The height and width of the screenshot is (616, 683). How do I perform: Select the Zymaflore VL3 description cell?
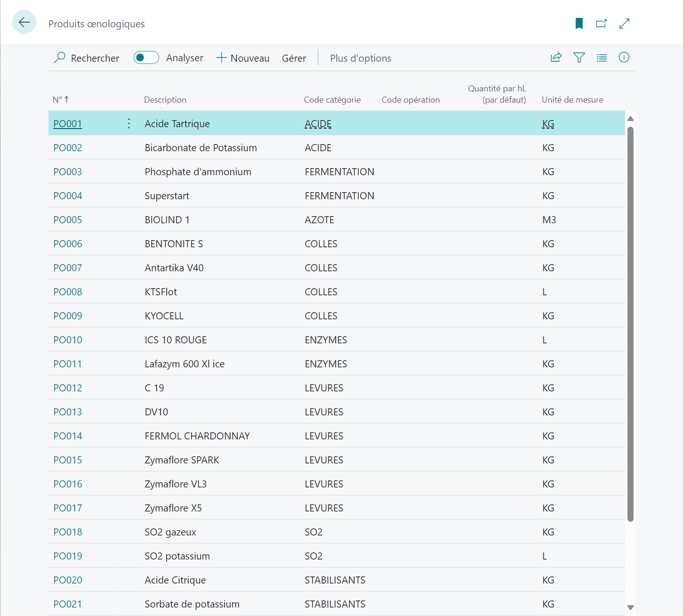coord(176,484)
